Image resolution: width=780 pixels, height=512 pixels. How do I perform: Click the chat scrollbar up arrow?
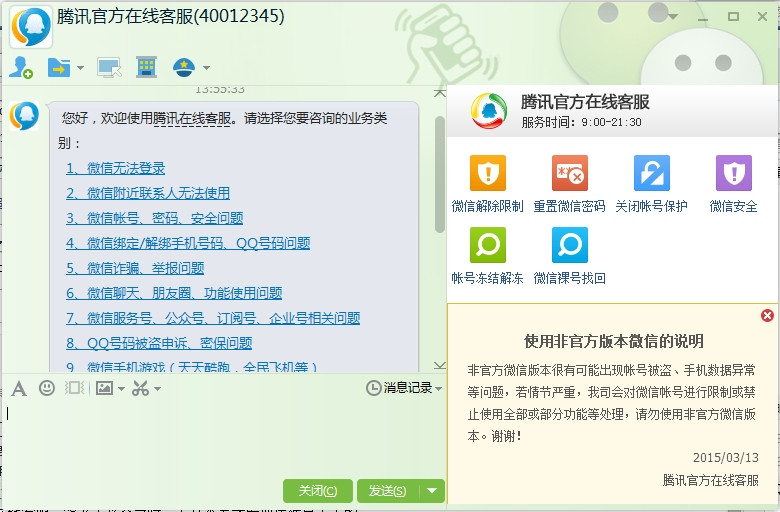coord(440,93)
